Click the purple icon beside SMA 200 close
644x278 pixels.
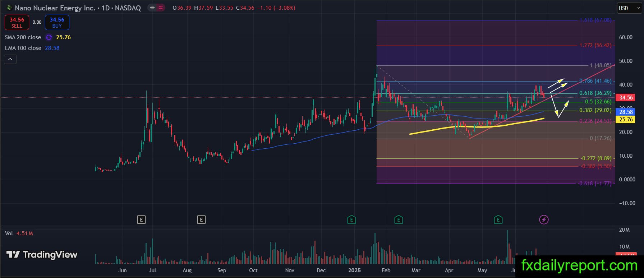(49, 37)
